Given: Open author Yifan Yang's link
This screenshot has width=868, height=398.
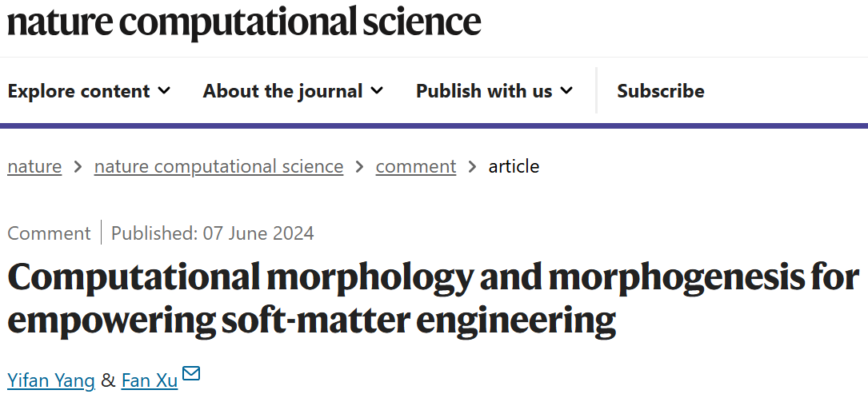Looking at the screenshot, I should pyautogui.click(x=51, y=381).
